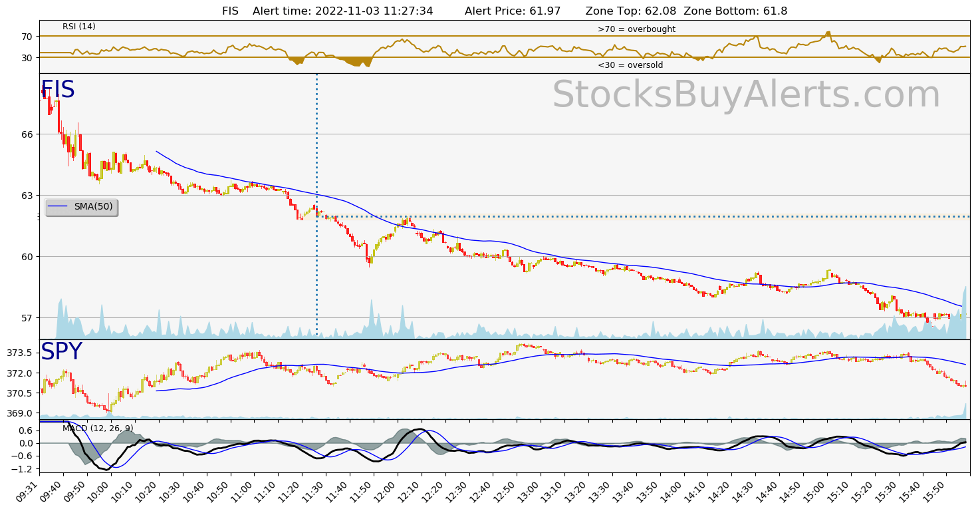This screenshot has height=511, width=980.
Task: Click the 'Zone Bottom: 61.8' title text
Action: point(735,11)
